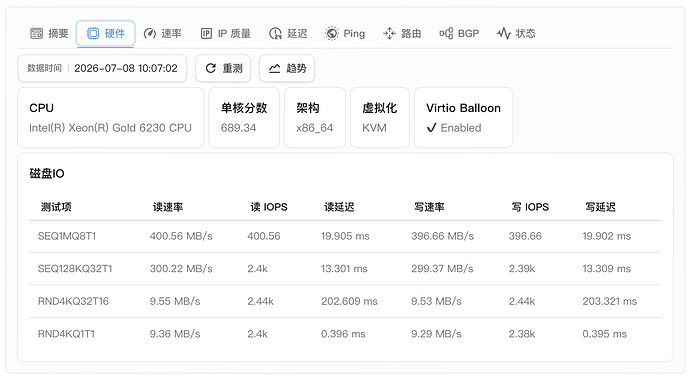Click the 重测 retest button
Image resolution: width=690 pixels, height=379 pixels.
pyautogui.click(x=223, y=68)
